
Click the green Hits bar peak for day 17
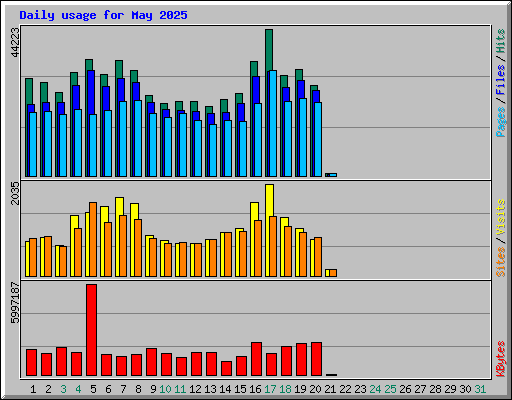click(269, 50)
